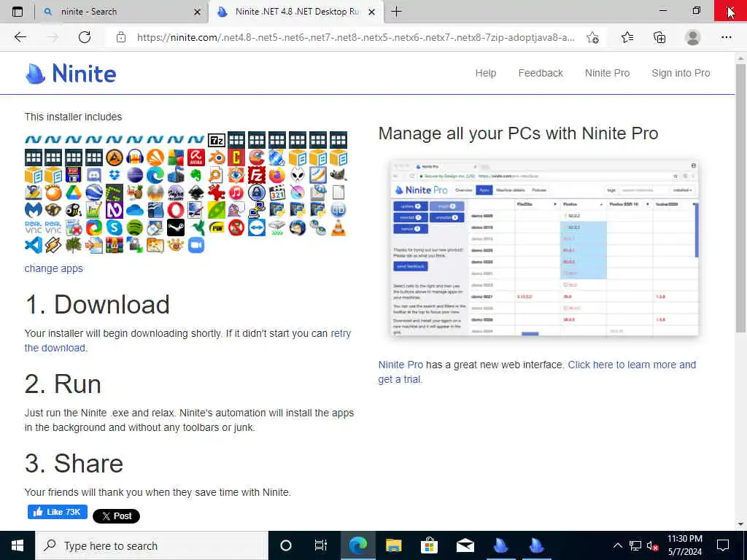
Task: Open Ninite Pro from header navigation
Action: coord(607,73)
